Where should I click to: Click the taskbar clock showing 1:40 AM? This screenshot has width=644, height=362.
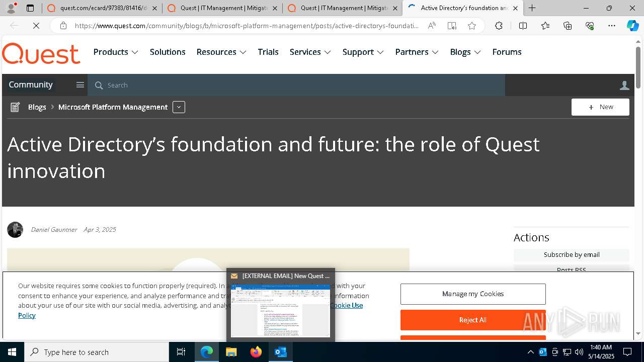pos(601,352)
